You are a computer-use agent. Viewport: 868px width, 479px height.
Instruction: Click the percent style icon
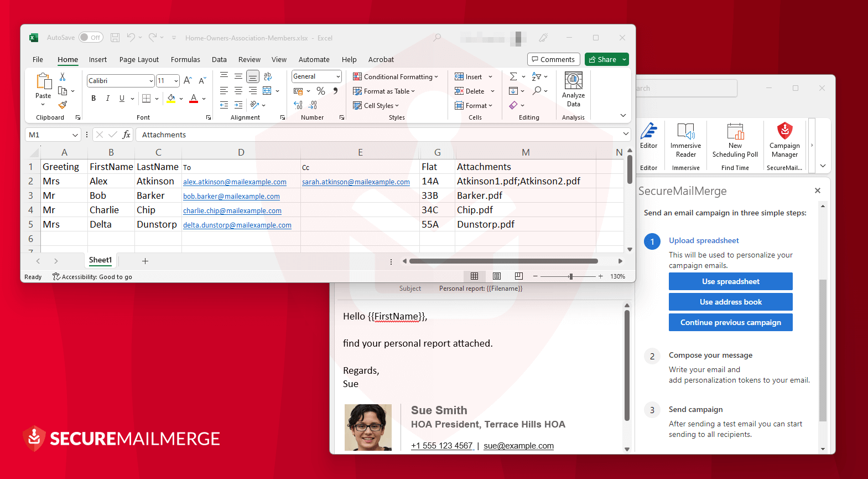coord(321,91)
